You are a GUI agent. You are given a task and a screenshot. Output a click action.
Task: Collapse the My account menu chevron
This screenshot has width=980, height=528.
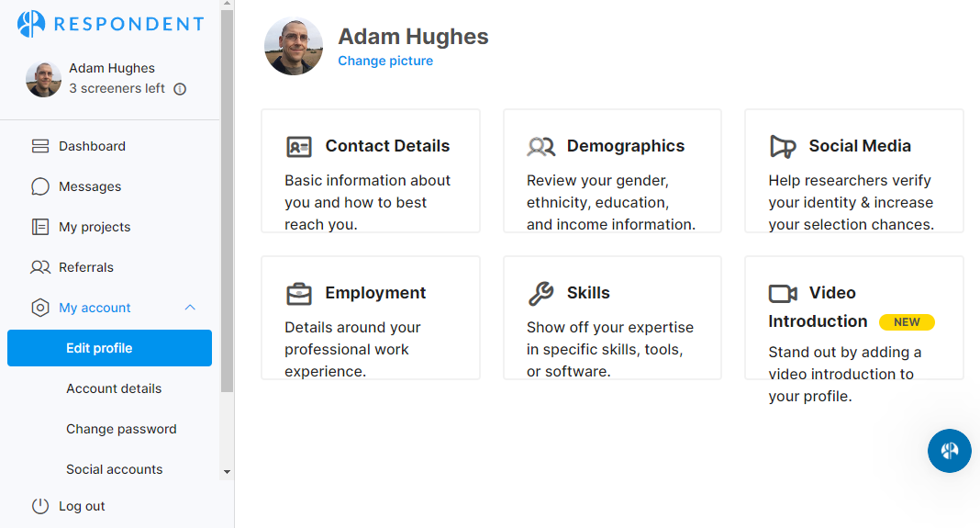click(190, 308)
